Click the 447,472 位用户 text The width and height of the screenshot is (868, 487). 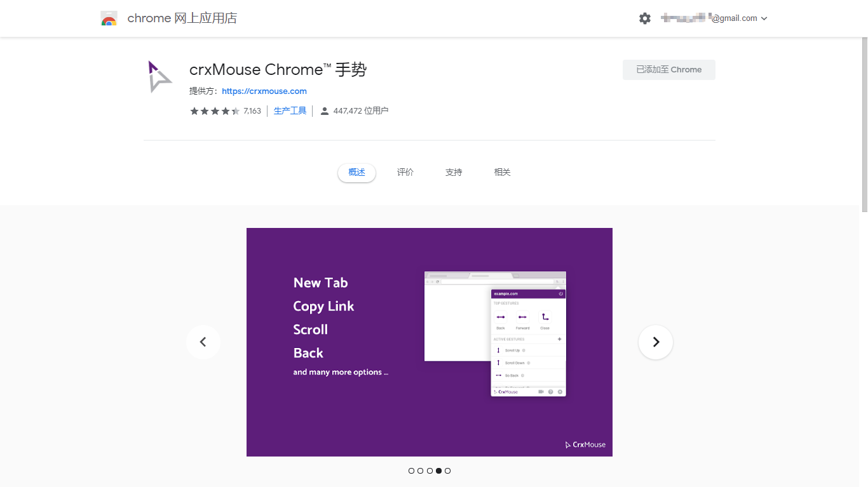click(x=360, y=111)
